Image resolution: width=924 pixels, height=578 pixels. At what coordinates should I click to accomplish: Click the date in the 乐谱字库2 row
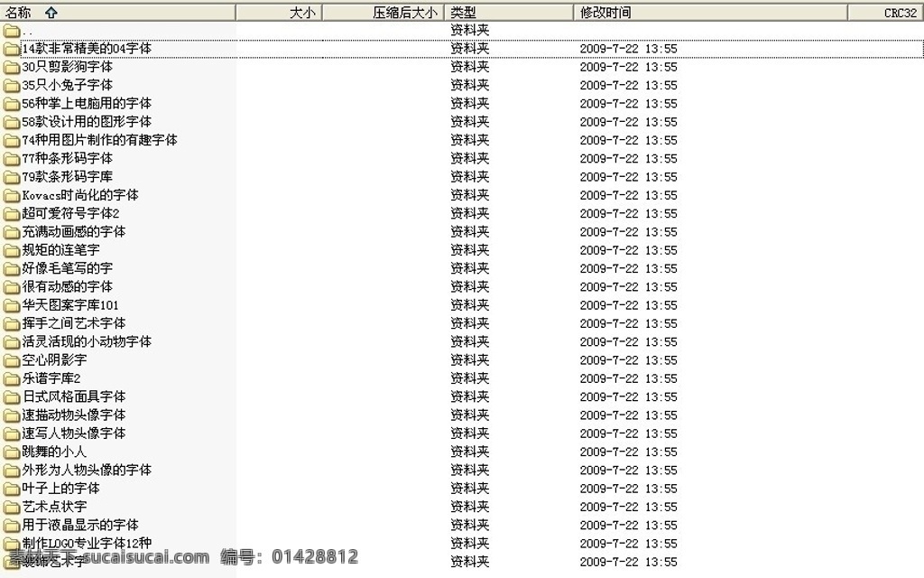pos(628,378)
